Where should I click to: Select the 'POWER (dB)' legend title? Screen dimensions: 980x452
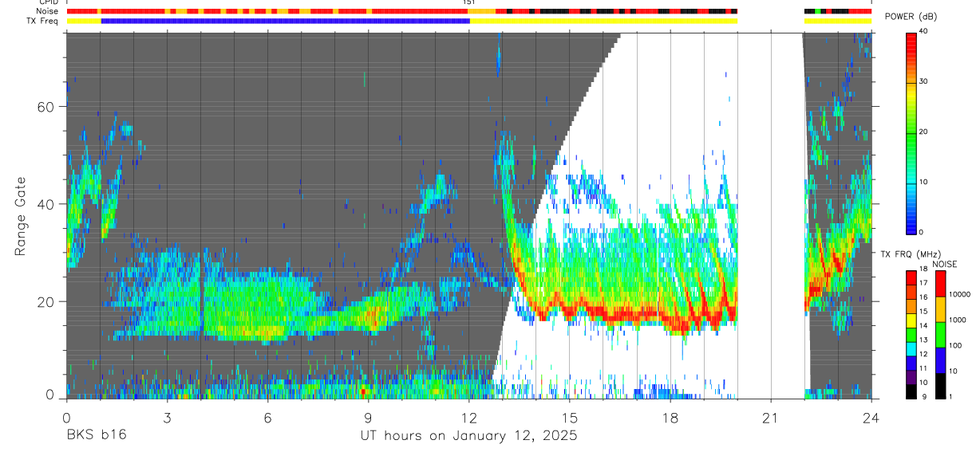click(911, 18)
